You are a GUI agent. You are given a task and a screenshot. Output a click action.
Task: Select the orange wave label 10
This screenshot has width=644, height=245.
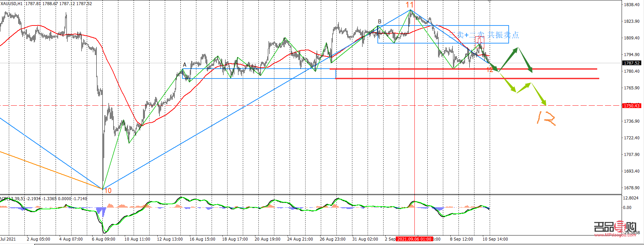(108, 191)
